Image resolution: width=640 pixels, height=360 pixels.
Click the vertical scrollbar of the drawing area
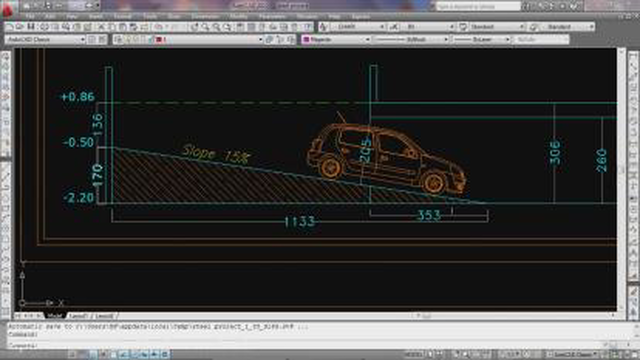[622, 180]
